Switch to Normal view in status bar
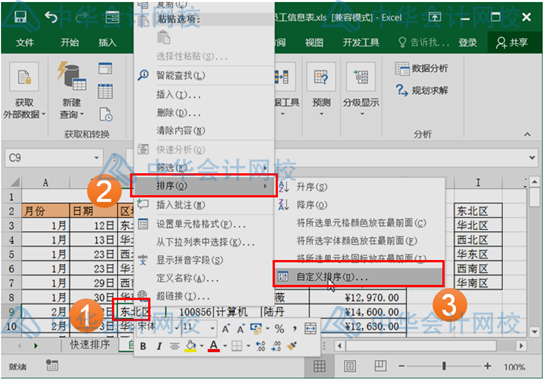This screenshot has width=543, height=380. 319,366
